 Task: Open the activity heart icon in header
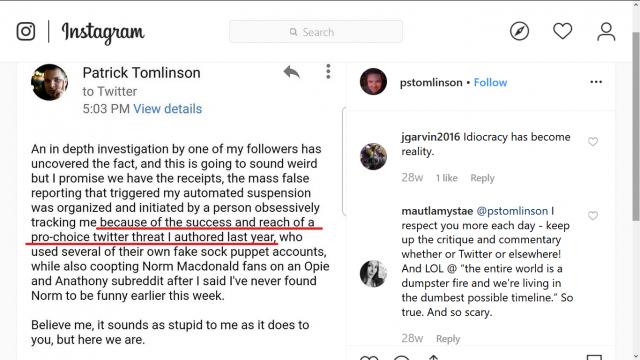[562, 31]
